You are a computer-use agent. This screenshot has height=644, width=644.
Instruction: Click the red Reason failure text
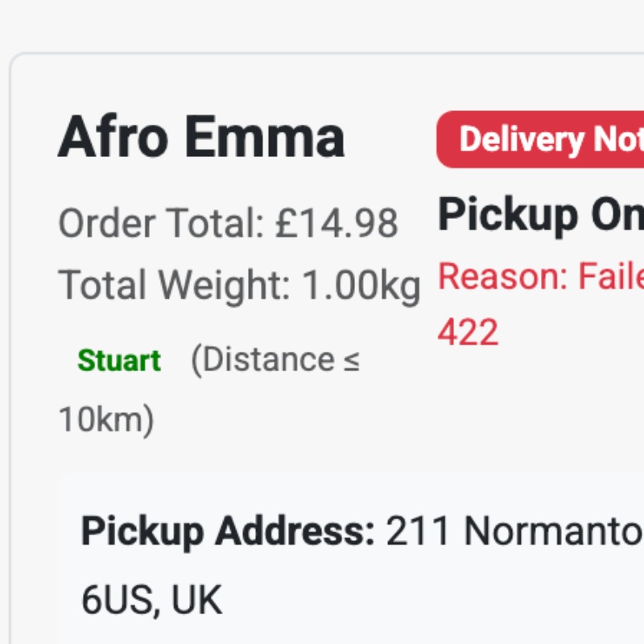[541, 277]
